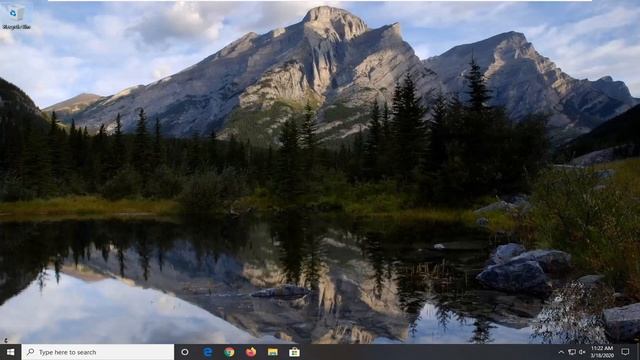Open network status tray icon
Image resolution: width=640 pixels, height=360 pixels.
pyautogui.click(x=572, y=352)
